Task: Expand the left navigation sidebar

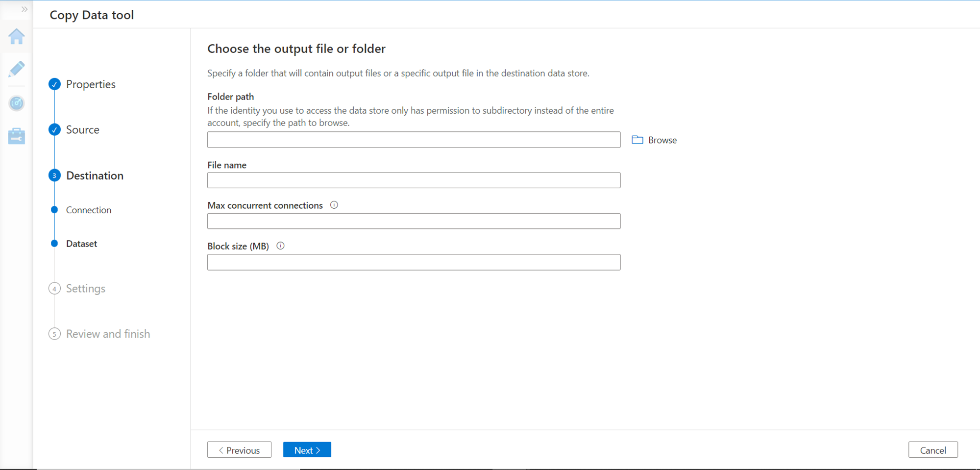Action: 24,9
